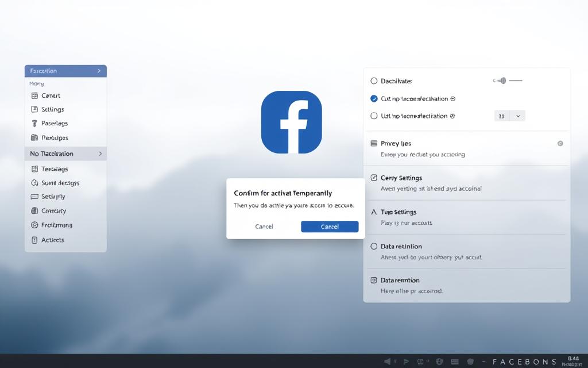Select the No Tlacciration sidebar entry

(65, 154)
